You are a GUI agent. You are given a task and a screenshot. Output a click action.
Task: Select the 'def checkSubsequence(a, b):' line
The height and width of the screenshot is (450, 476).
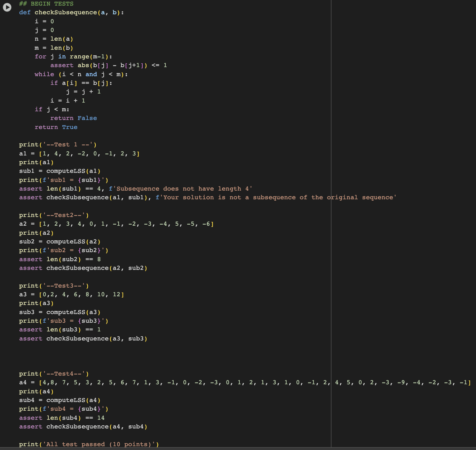tap(71, 13)
